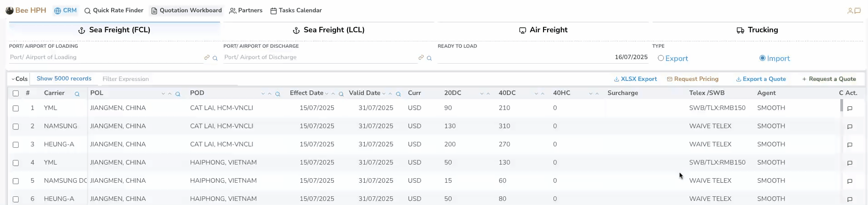Switch to the Air Freight tab
This screenshot has width=868, height=205.
(x=543, y=30)
